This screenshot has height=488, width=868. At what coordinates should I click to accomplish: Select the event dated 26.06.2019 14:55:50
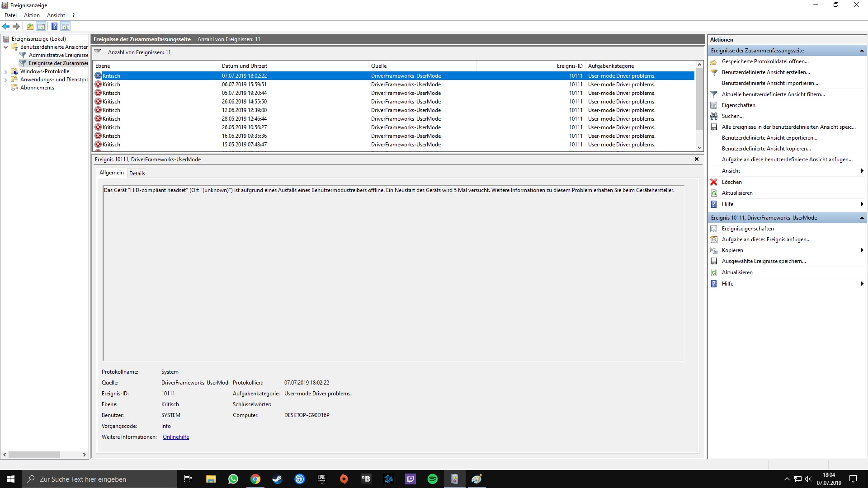[x=244, y=102]
